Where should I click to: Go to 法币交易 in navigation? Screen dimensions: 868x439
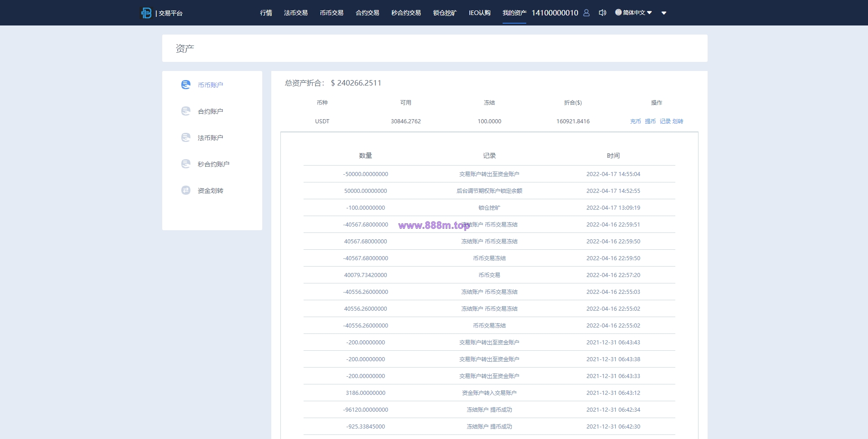(296, 13)
